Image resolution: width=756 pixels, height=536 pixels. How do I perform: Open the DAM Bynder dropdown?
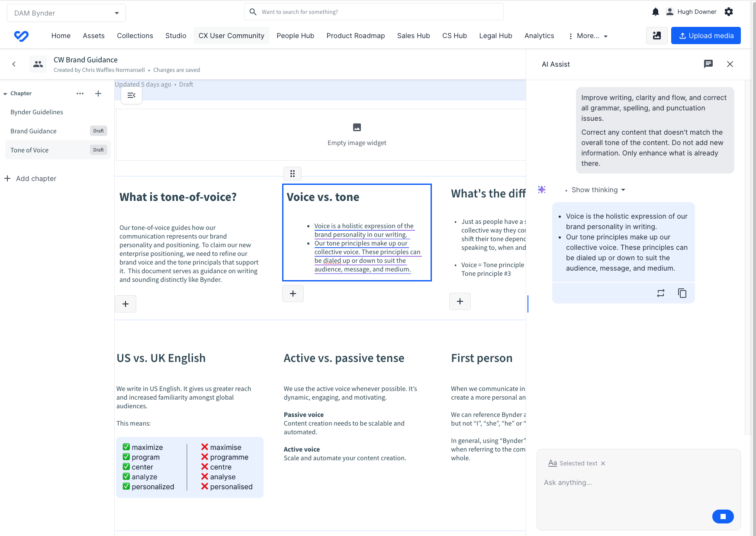(67, 13)
